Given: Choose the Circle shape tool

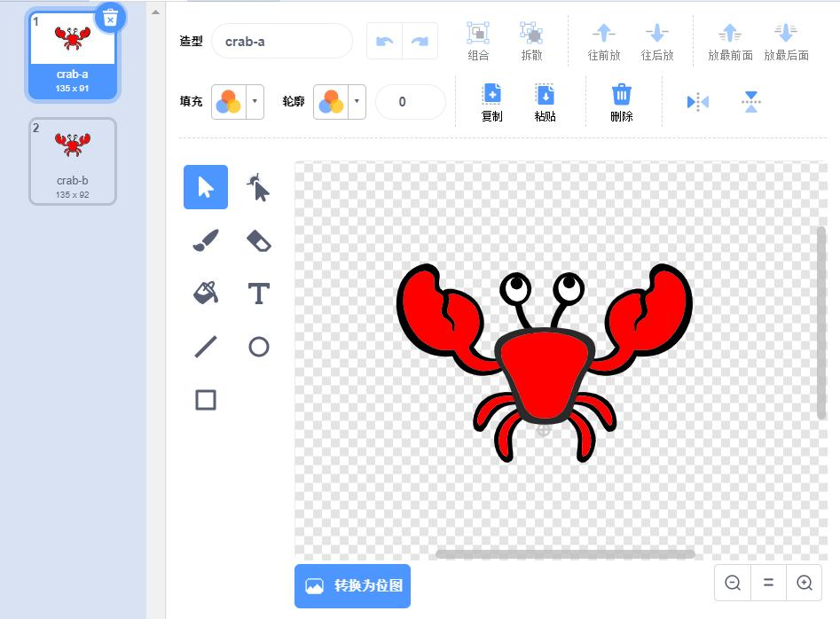Looking at the screenshot, I should [x=258, y=347].
